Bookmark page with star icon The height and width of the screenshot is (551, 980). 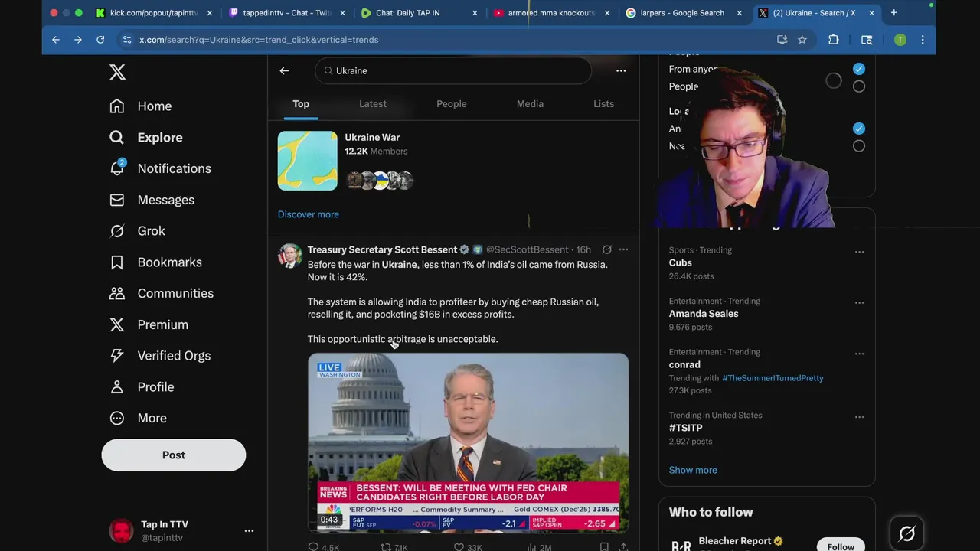(x=802, y=40)
